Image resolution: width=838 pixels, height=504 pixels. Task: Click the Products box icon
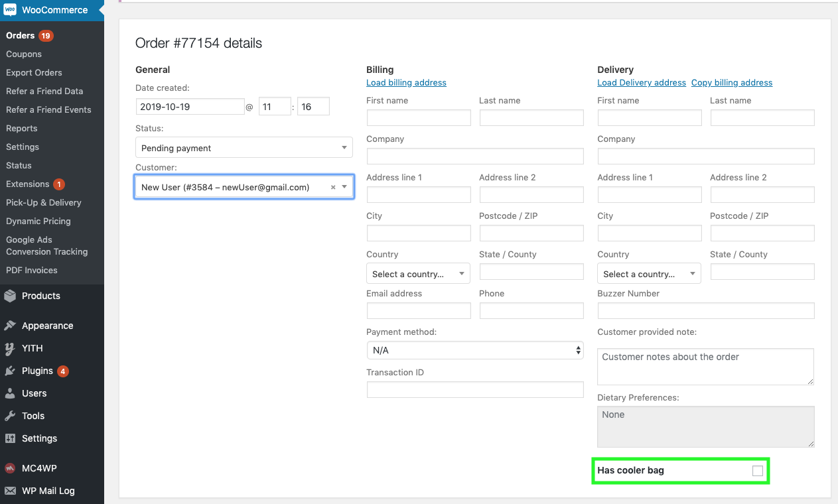(10, 296)
